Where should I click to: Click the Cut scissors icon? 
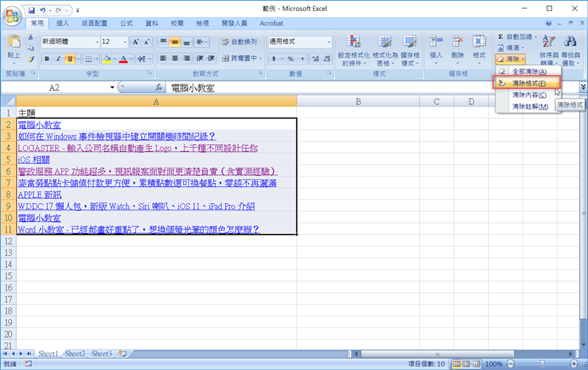[x=31, y=38]
